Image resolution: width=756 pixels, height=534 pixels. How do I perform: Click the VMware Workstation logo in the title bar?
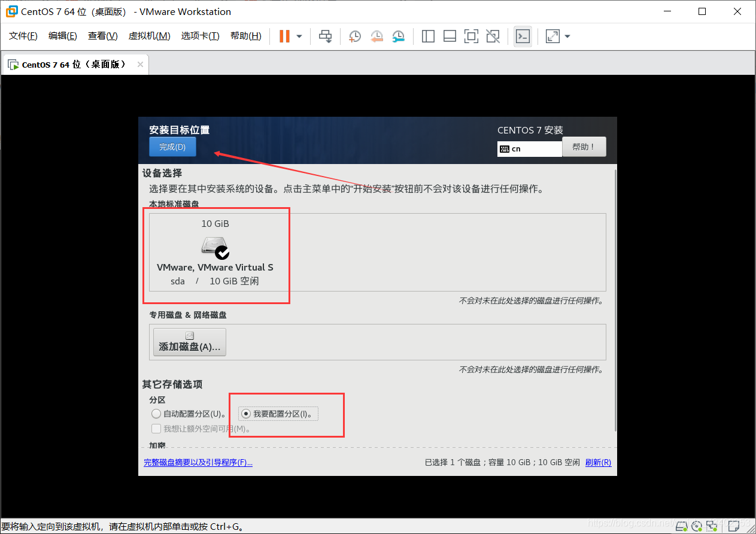(x=11, y=11)
